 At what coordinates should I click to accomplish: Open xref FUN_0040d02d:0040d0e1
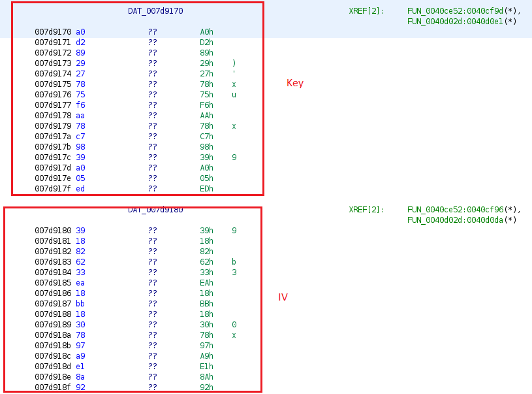455,22
